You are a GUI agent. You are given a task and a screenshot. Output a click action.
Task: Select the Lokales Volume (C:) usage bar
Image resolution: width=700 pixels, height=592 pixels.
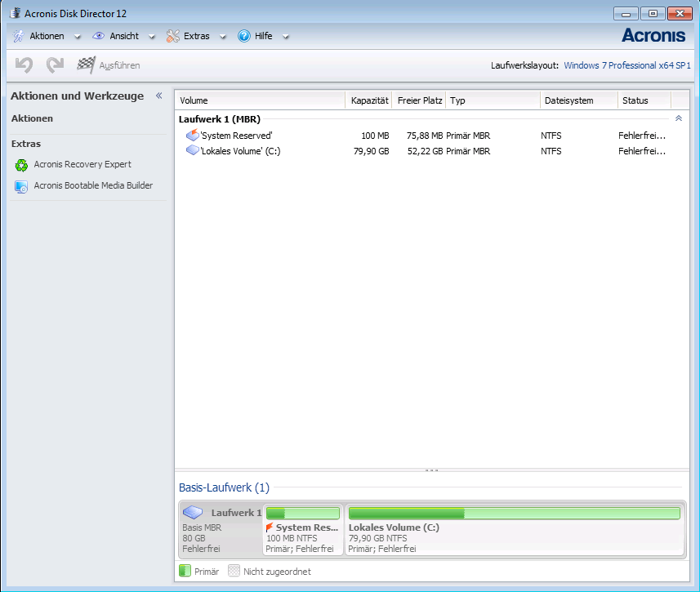[514, 513]
